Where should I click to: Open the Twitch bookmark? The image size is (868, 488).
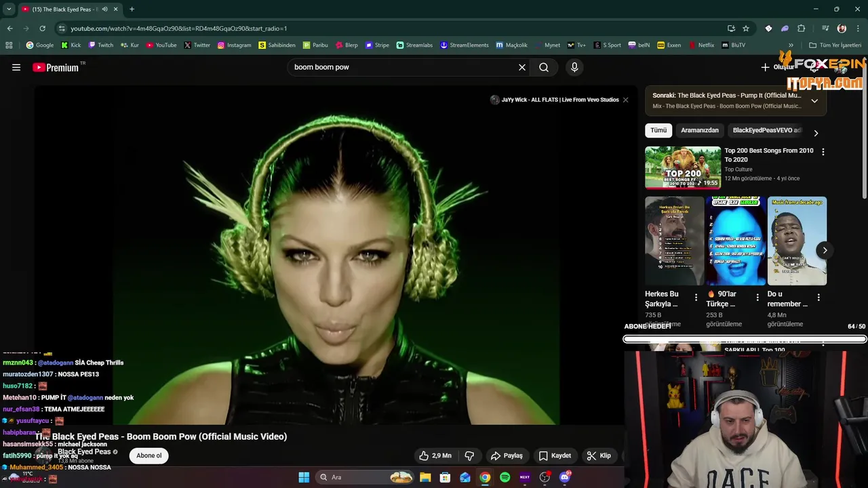(x=100, y=45)
